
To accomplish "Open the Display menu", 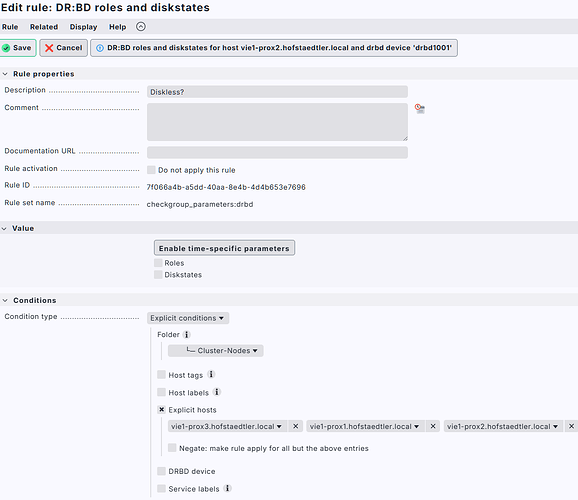I will 83,27.
